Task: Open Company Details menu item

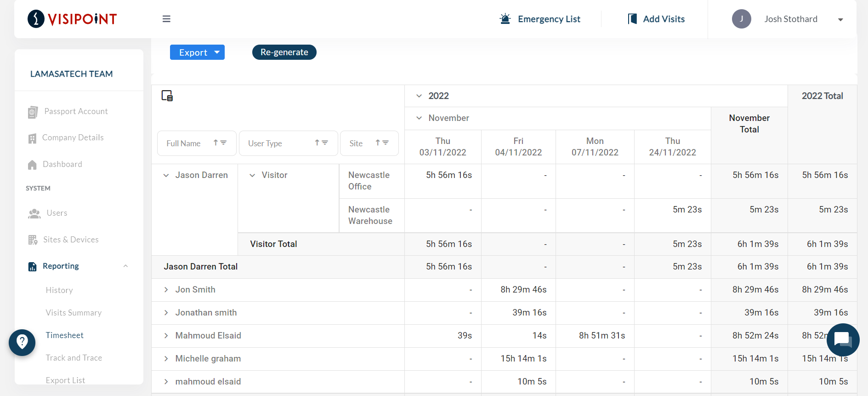Action: coord(73,138)
